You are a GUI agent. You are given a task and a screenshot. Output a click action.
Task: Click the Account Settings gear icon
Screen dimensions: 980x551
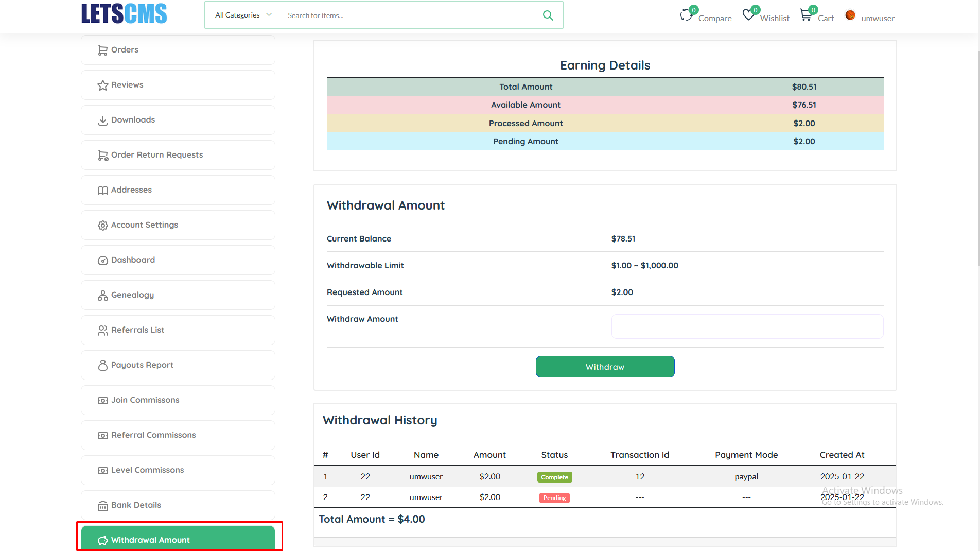[103, 226]
